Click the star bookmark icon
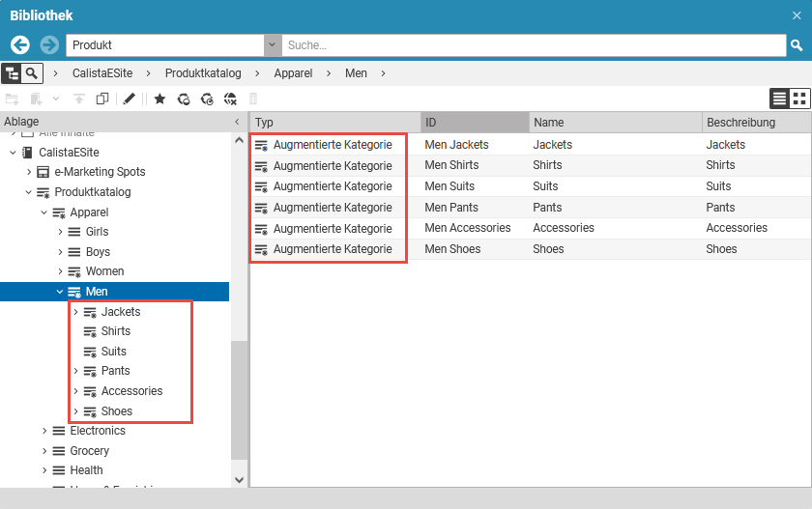Image resolution: width=812 pixels, height=509 pixels. [159, 99]
